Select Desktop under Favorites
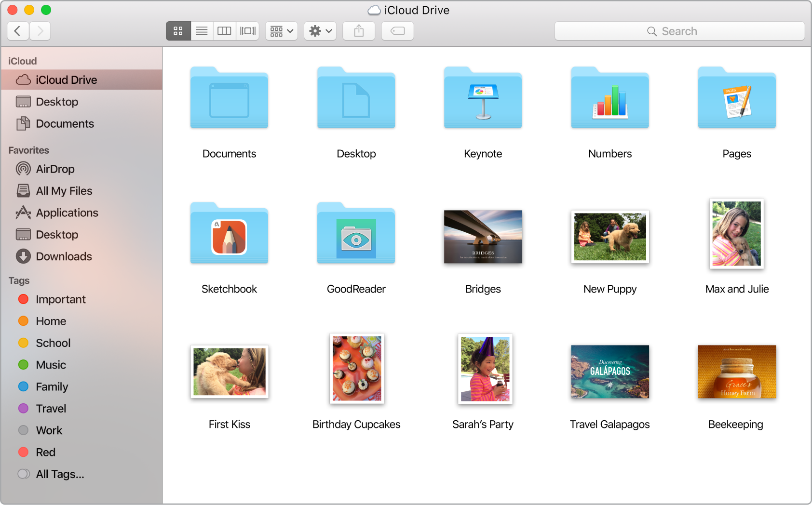The width and height of the screenshot is (812, 505). pyautogui.click(x=81, y=235)
